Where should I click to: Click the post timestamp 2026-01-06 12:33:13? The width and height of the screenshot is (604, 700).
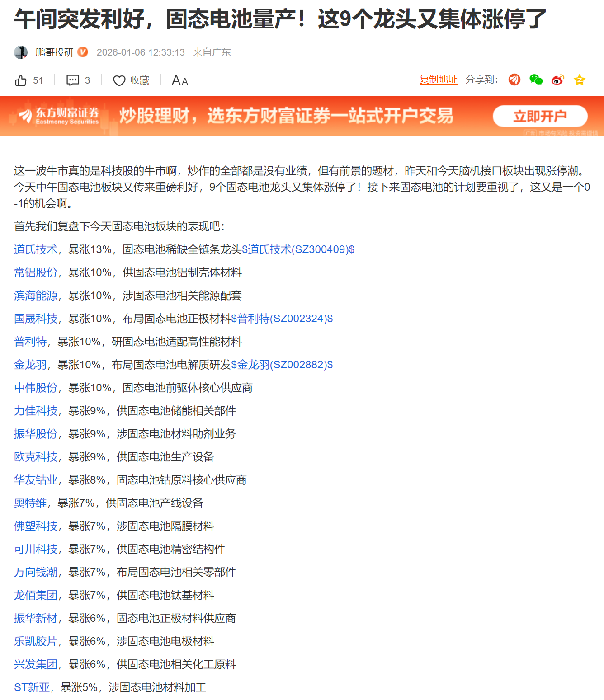tap(141, 52)
